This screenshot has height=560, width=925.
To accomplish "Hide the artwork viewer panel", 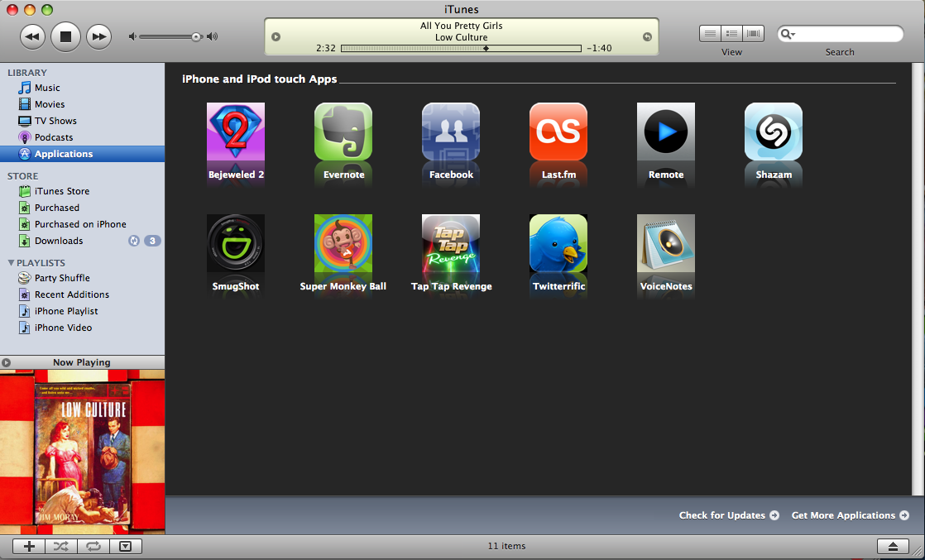I will (126, 547).
